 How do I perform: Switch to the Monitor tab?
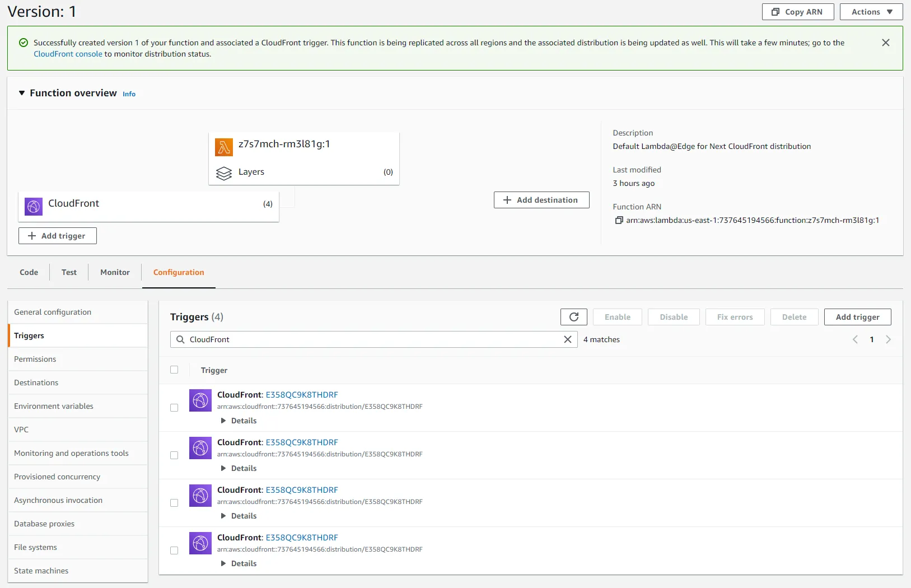[115, 272]
